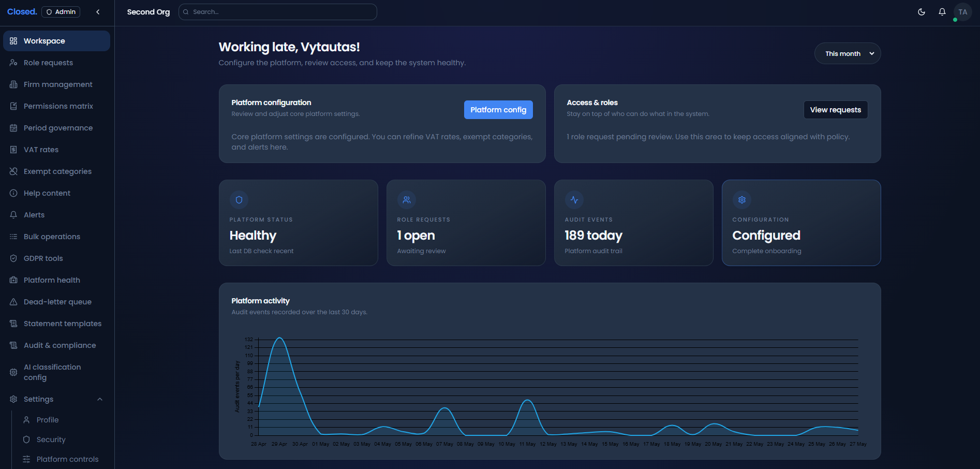Click the AI classification config icon

[13, 372]
